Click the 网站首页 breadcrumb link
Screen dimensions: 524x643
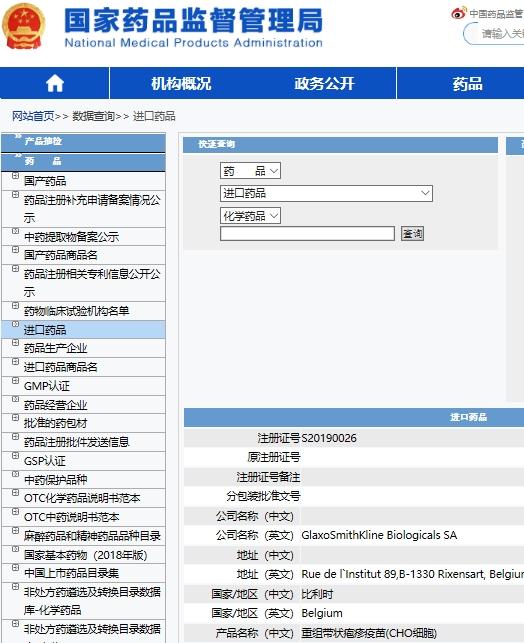click(33, 116)
